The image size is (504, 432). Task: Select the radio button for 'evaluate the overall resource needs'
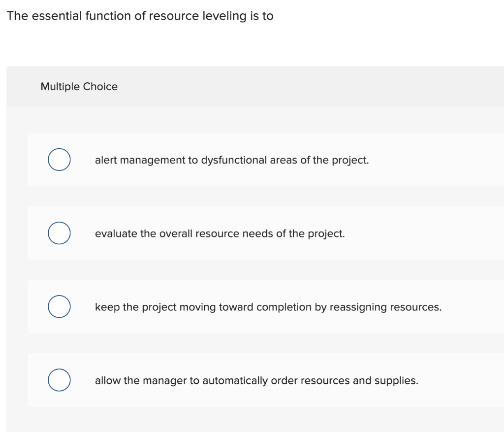coord(59,233)
